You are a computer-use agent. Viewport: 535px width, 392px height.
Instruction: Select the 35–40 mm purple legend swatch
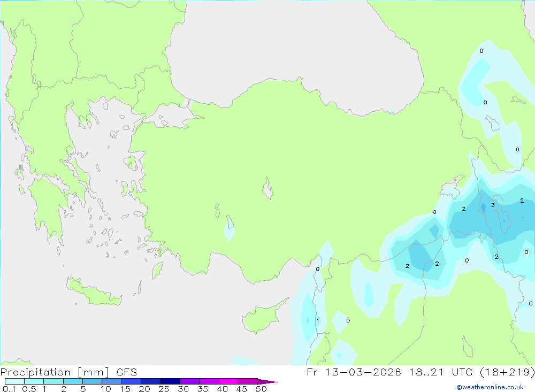209,381
